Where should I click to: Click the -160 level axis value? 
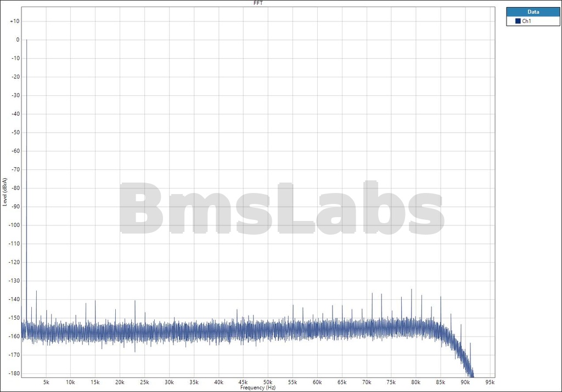click(14, 336)
